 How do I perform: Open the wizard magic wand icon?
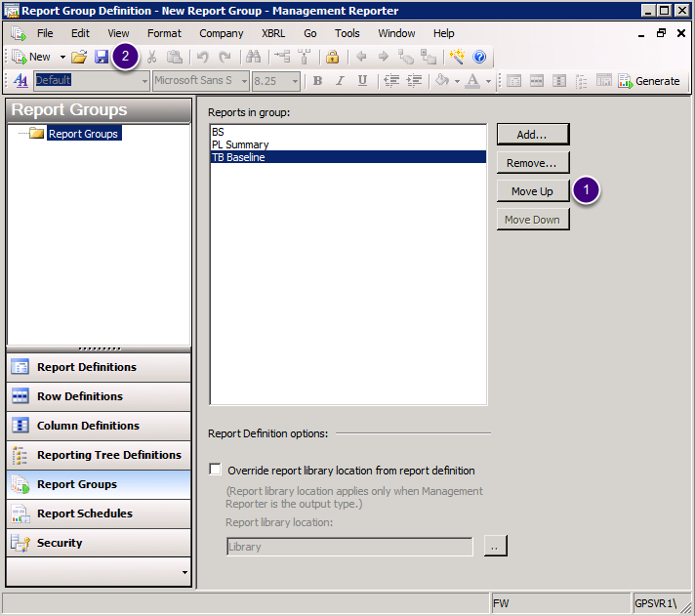click(457, 57)
